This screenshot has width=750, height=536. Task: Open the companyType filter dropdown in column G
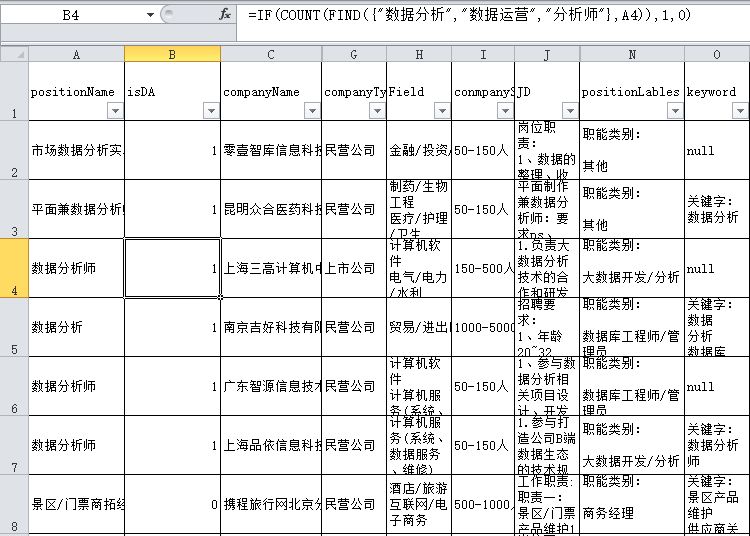[x=377, y=111]
